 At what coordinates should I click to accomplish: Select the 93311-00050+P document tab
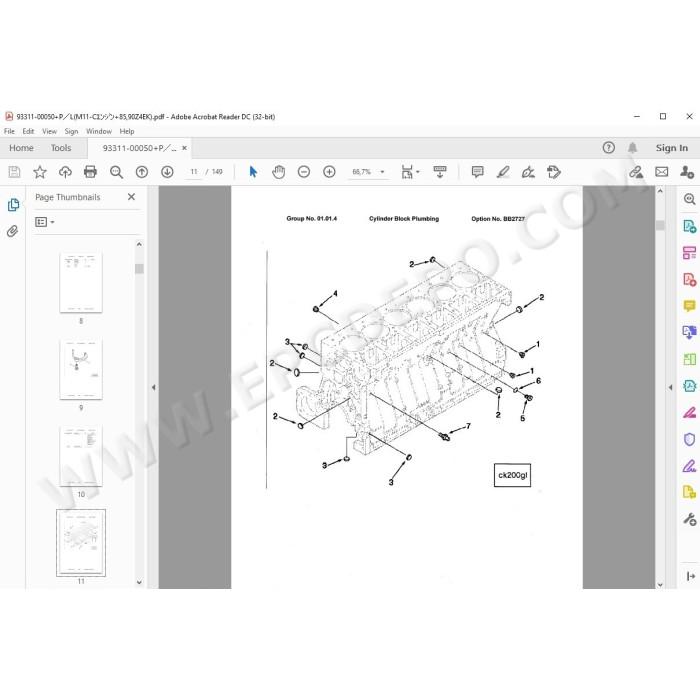tap(139, 148)
